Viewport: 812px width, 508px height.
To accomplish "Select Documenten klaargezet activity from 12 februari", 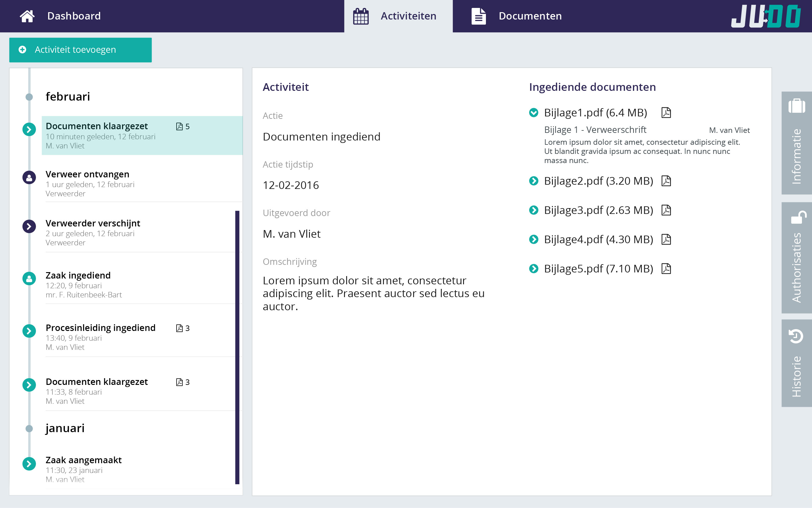I will [142, 135].
